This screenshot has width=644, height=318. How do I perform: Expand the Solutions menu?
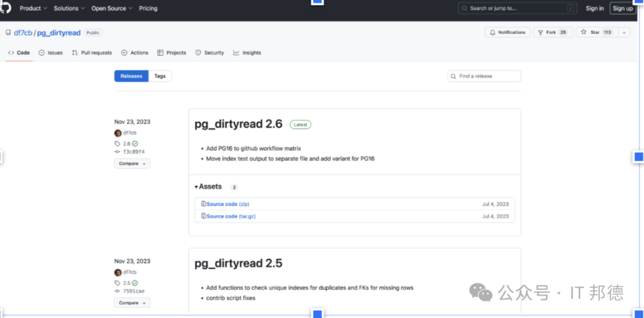[69, 8]
